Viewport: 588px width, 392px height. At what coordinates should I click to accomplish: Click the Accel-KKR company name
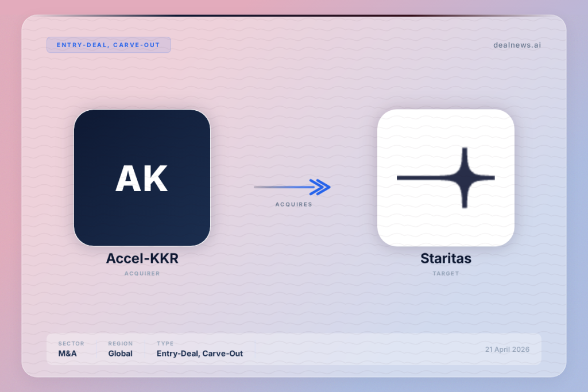(142, 259)
